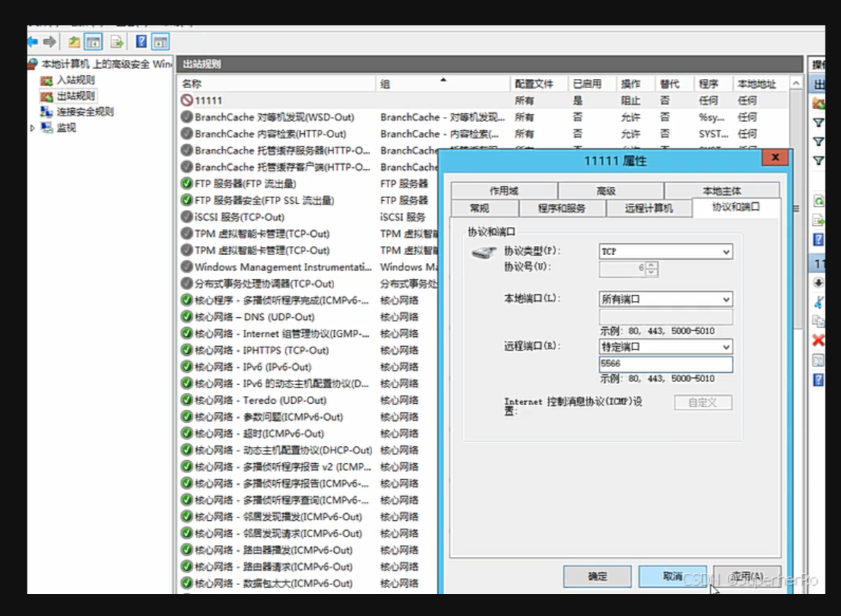Click the Up one level folder icon

[x=74, y=42]
